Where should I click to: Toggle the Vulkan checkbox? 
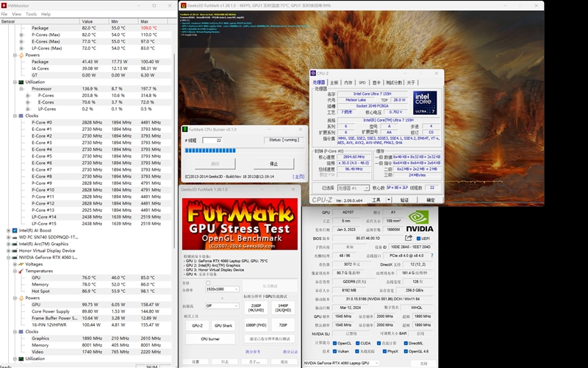tap(335, 352)
